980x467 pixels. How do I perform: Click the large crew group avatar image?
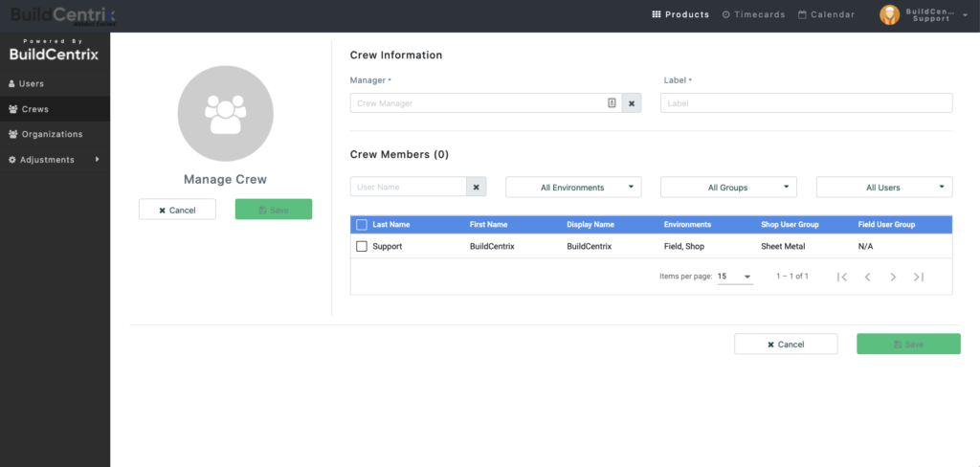click(x=226, y=114)
